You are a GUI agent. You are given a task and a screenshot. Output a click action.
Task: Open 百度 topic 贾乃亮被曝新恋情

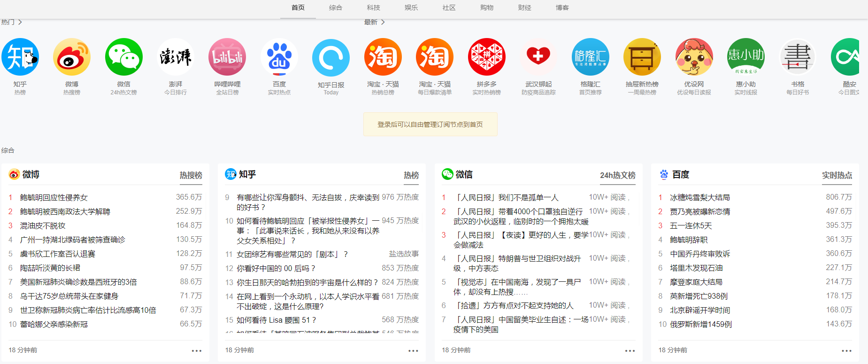coord(700,212)
